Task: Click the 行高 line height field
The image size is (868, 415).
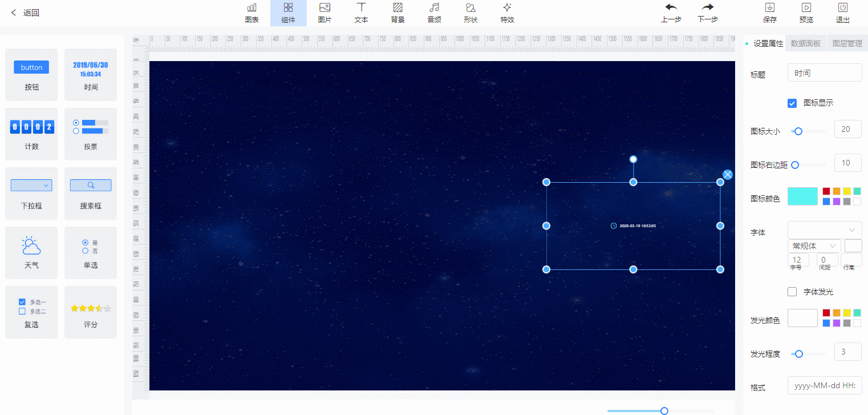Action: coord(851,260)
